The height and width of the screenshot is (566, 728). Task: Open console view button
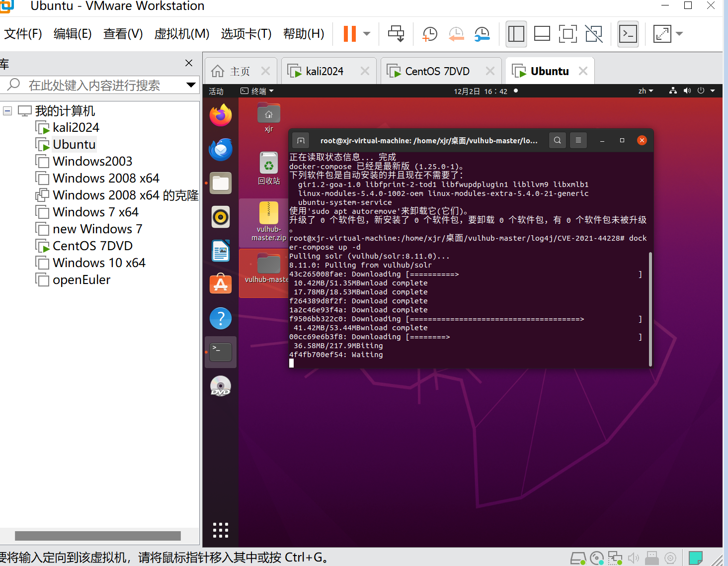pos(628,34)
